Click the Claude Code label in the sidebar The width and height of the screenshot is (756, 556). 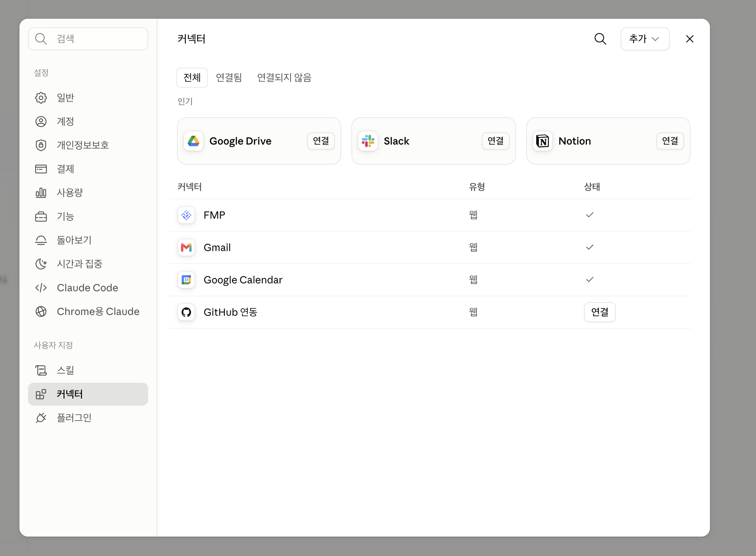[87, 288]
